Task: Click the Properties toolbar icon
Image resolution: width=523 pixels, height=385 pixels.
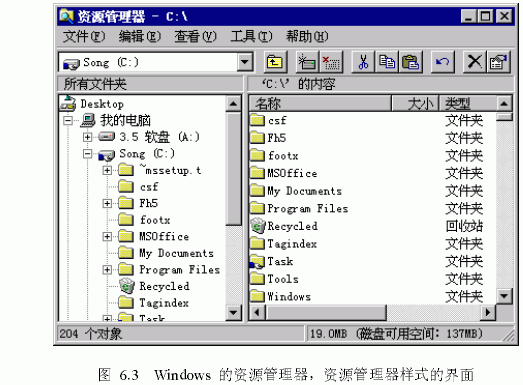Action: click(x=499, y=62)
